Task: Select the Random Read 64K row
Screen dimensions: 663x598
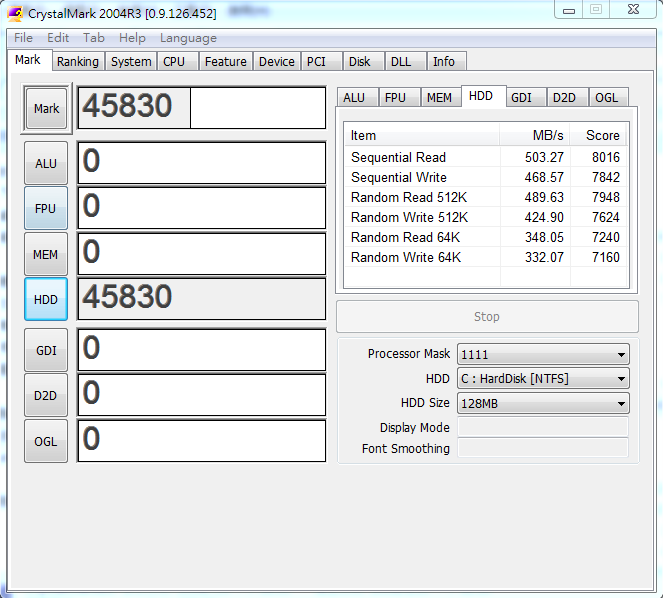Action: (x=485, y=237)
